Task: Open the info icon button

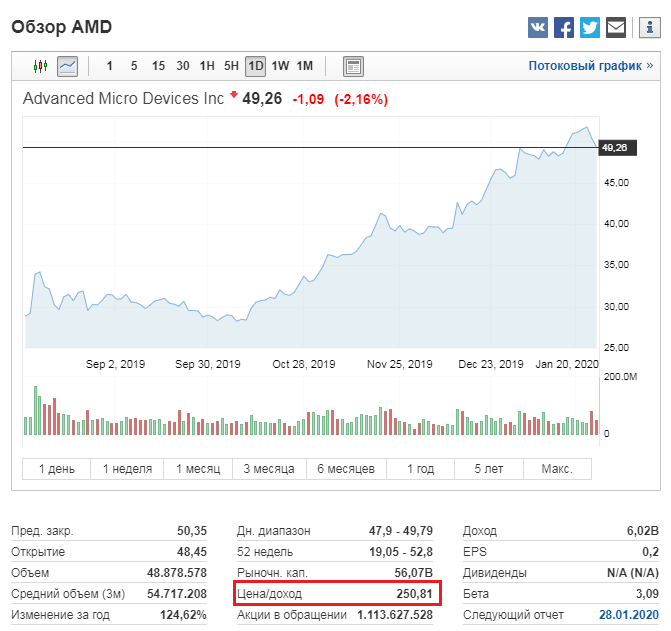Action: (650, 28)
